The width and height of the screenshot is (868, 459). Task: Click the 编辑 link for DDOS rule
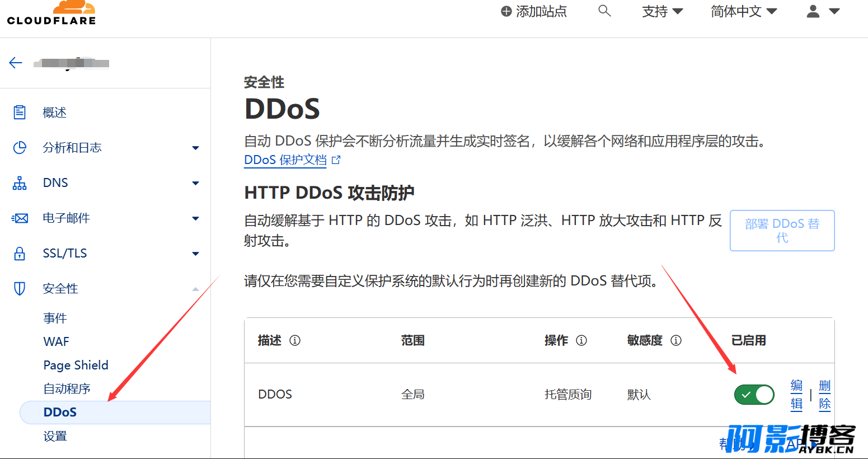pos(796,395)
